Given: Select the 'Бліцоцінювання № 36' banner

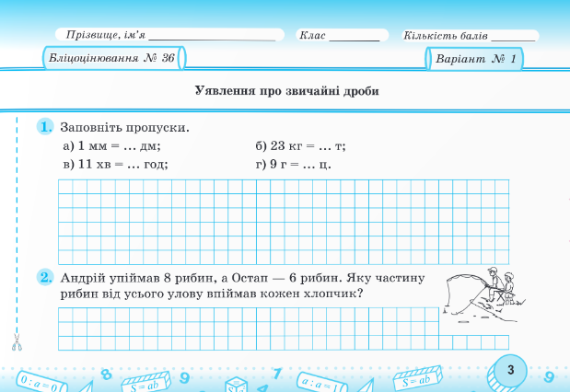Looking at the screenshot, I should point(111,59).
